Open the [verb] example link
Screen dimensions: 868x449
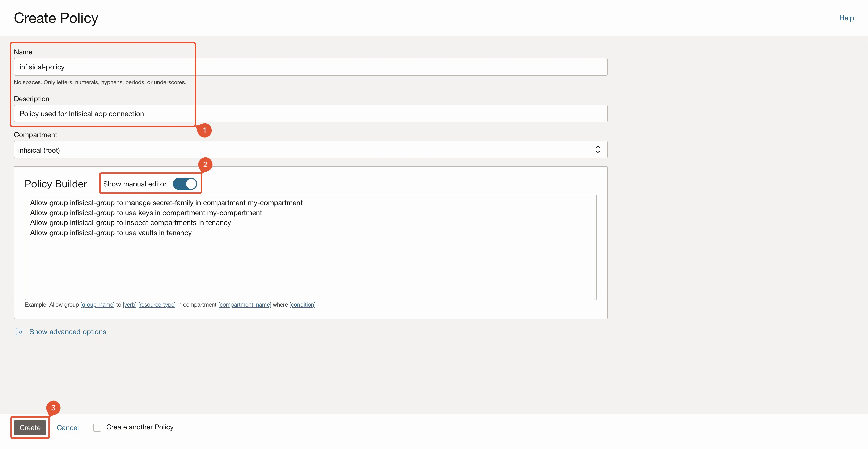coord(129,305)
